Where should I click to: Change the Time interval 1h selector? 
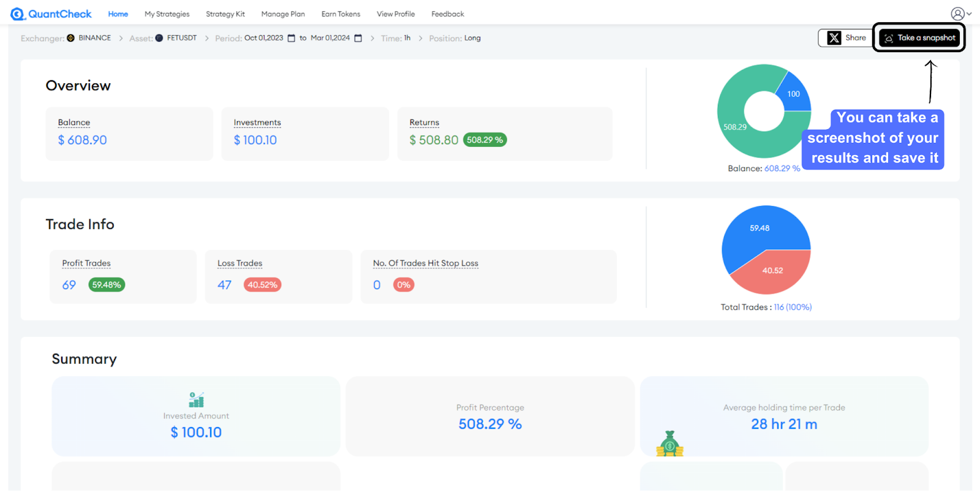click(407, 38)
